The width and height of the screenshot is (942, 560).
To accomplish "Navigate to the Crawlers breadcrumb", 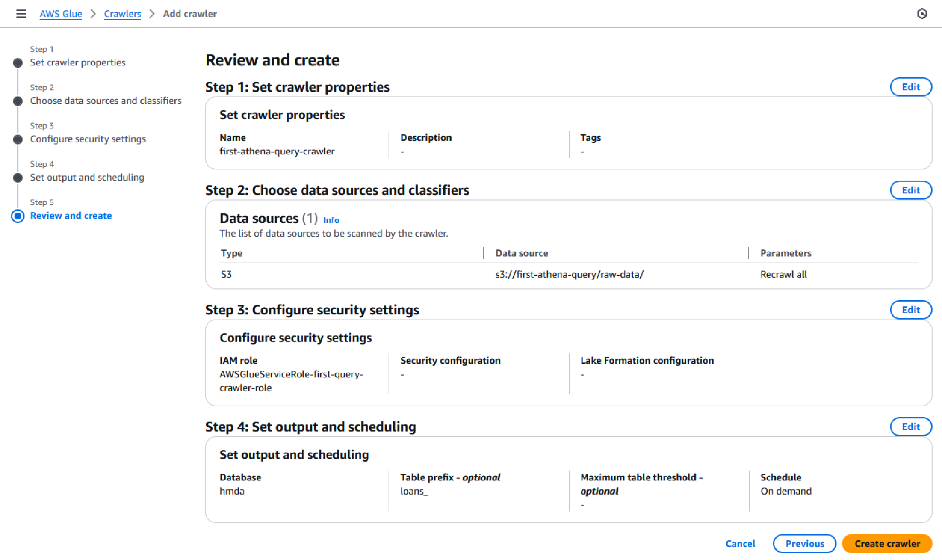I will (122, 14).
